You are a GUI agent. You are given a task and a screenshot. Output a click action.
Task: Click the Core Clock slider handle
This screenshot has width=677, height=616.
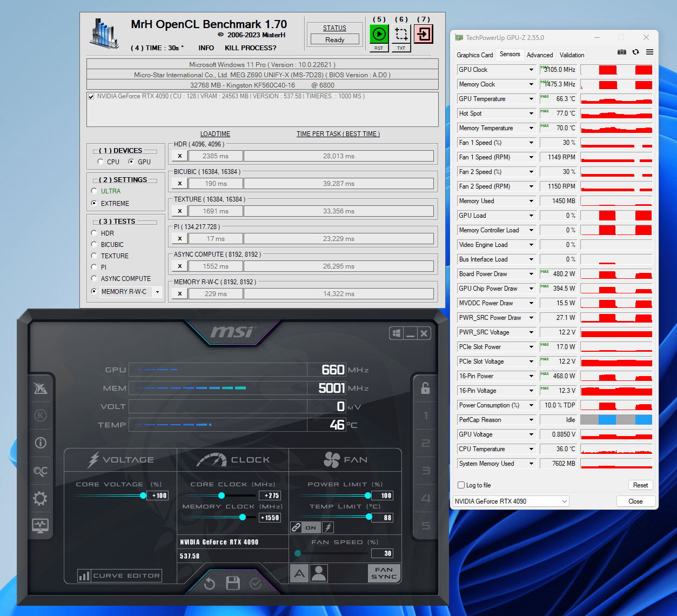coord(222,496)
